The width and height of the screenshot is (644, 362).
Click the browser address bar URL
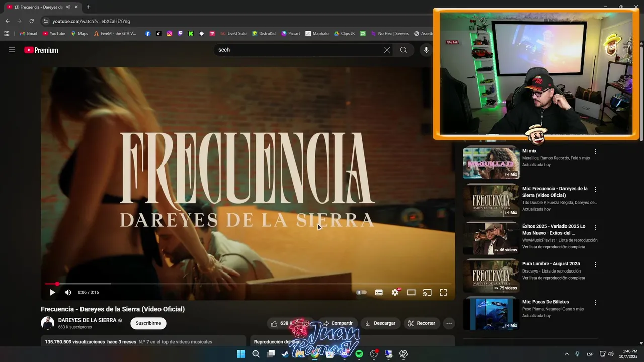click(x=91, y=21)
